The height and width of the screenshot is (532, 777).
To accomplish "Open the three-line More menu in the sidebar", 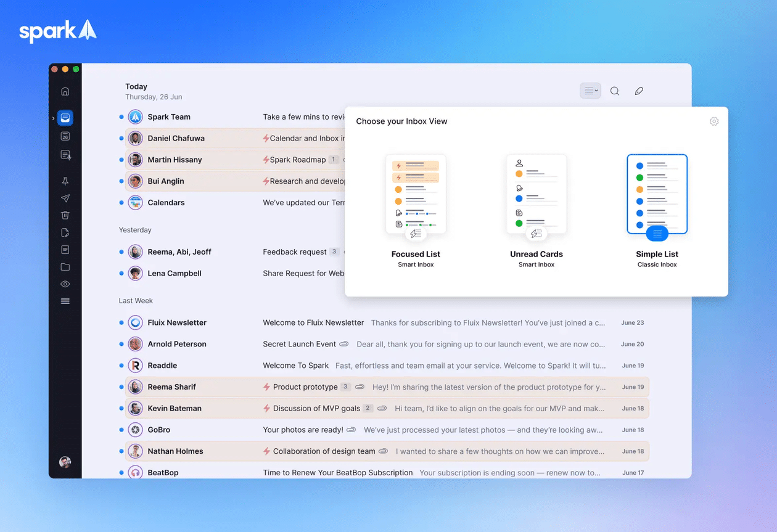I will click(65, 301).
